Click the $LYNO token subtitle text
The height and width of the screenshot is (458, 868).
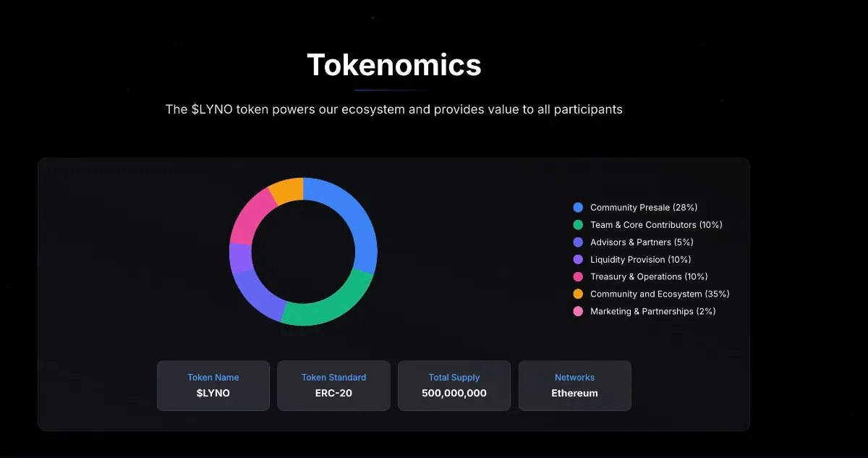click(394, 109)
